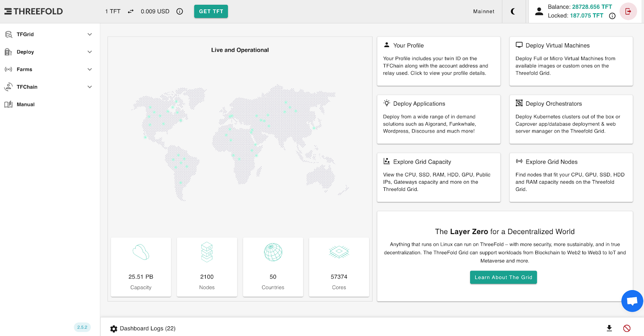
Task: Click the Explore Grid Nodes broadcast icon
Action: (x=519, y=161)
